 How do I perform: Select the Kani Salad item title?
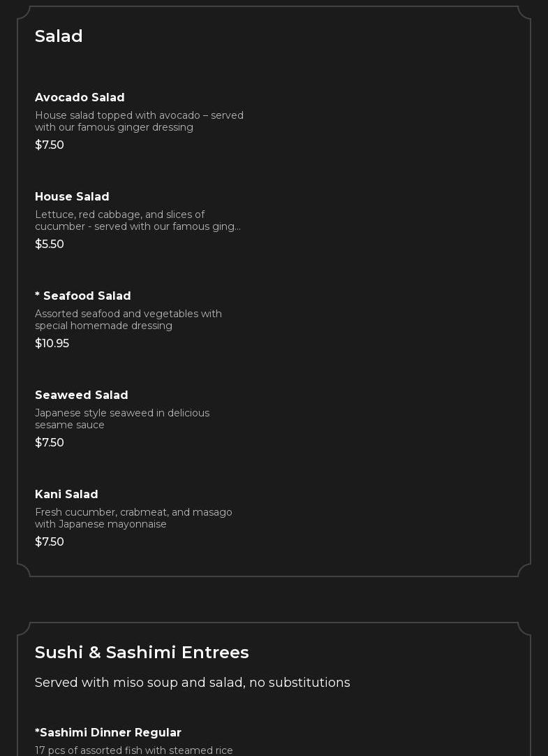click(x=66, y=495)
